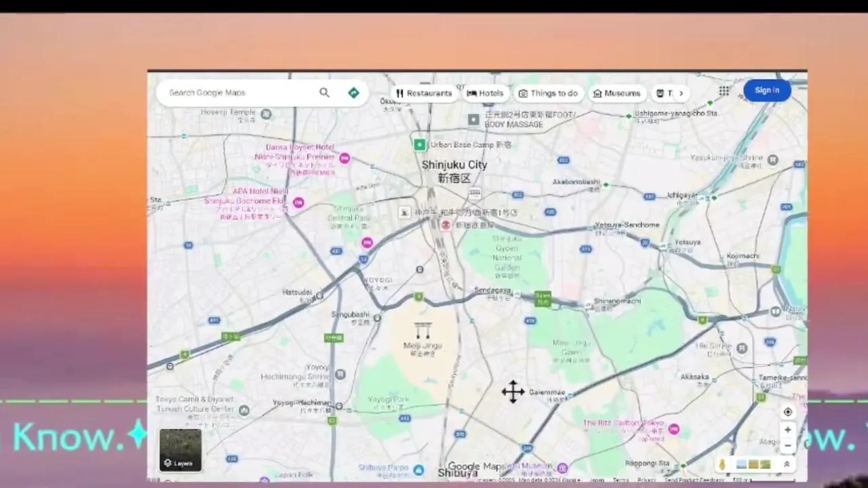Click the Kojimachi label
Viewport: 868px width, 488px height.
743,256
